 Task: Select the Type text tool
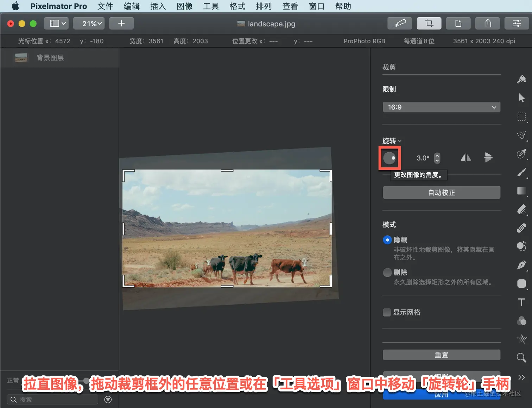[x=521, y=302]
